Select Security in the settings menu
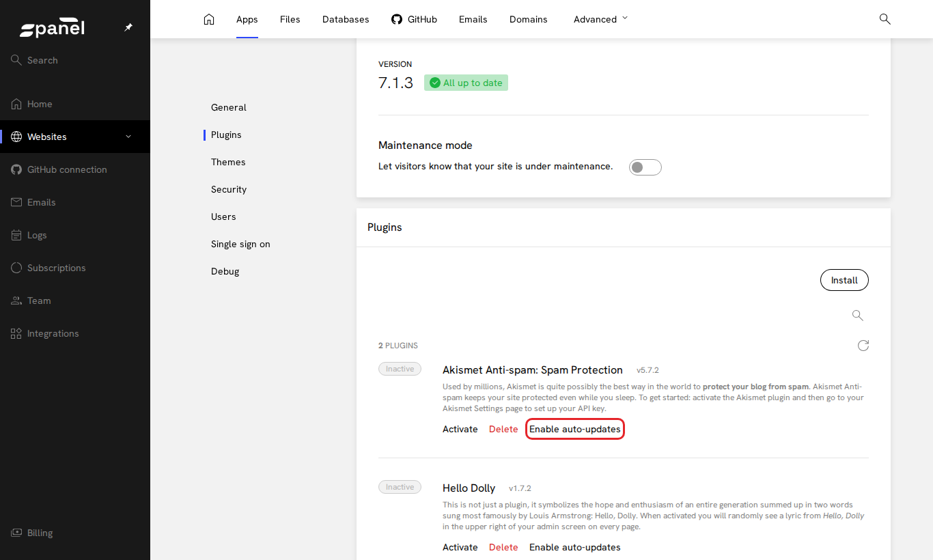933x560 pixels. coord(229,189)
